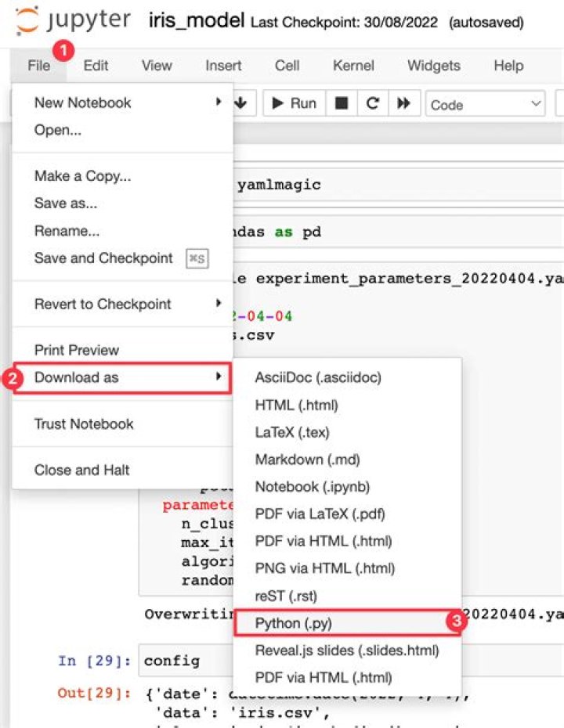This screenshot has width=564, height=728.
Task: Download as HTML (.html)
Action: 348,405
